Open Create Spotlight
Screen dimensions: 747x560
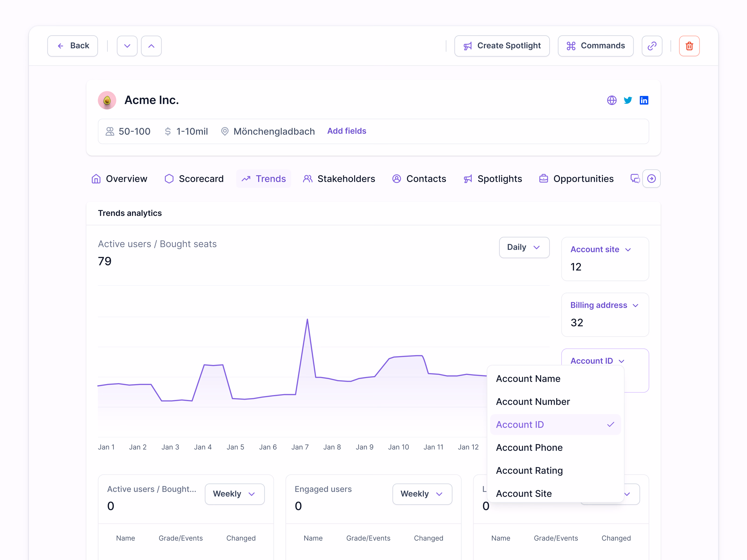pyautogui.click(x=502, y=46)
